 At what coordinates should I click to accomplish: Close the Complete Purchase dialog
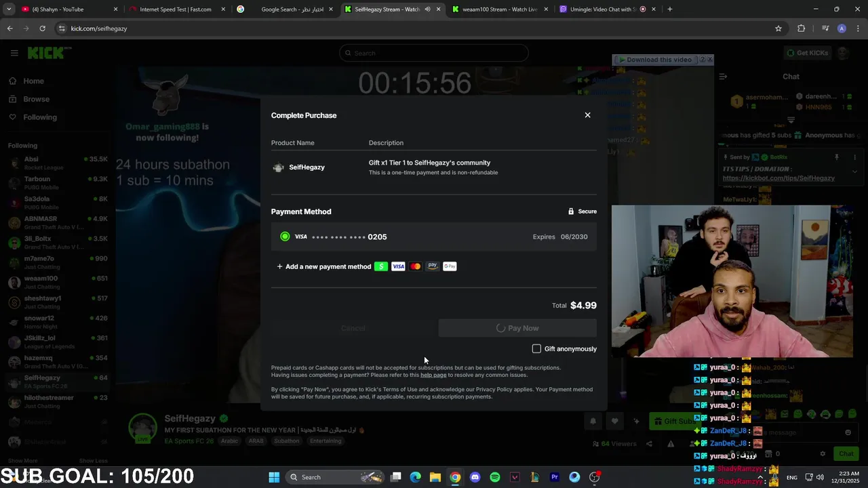pyautogui.click(x=587, y=115)
